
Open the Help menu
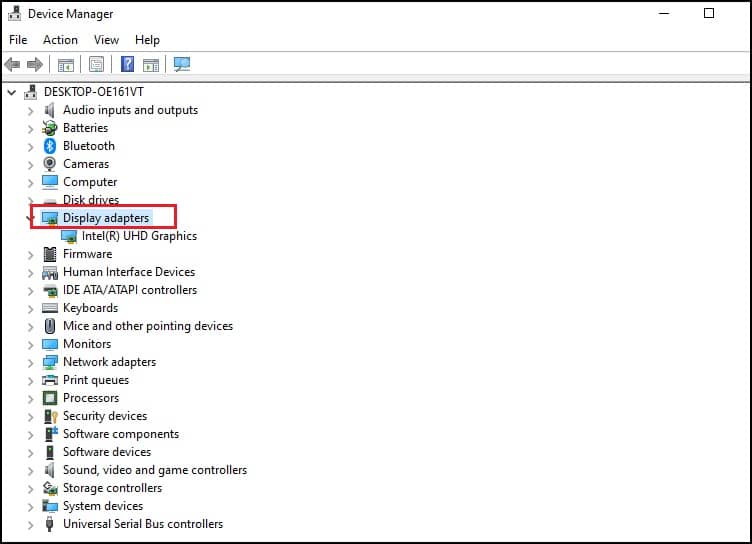tap(147, 40)
